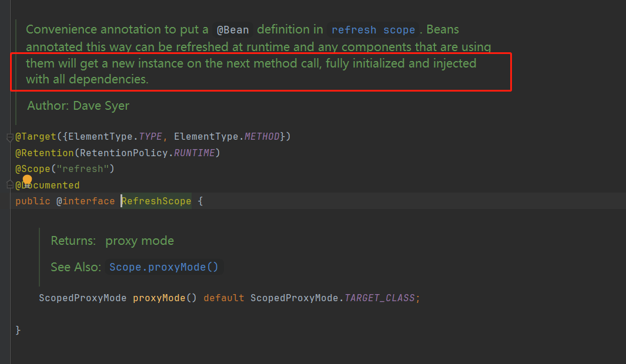Click the @Bean code reference in docs
Screen dimensions: 626x364
coord(232,30)
